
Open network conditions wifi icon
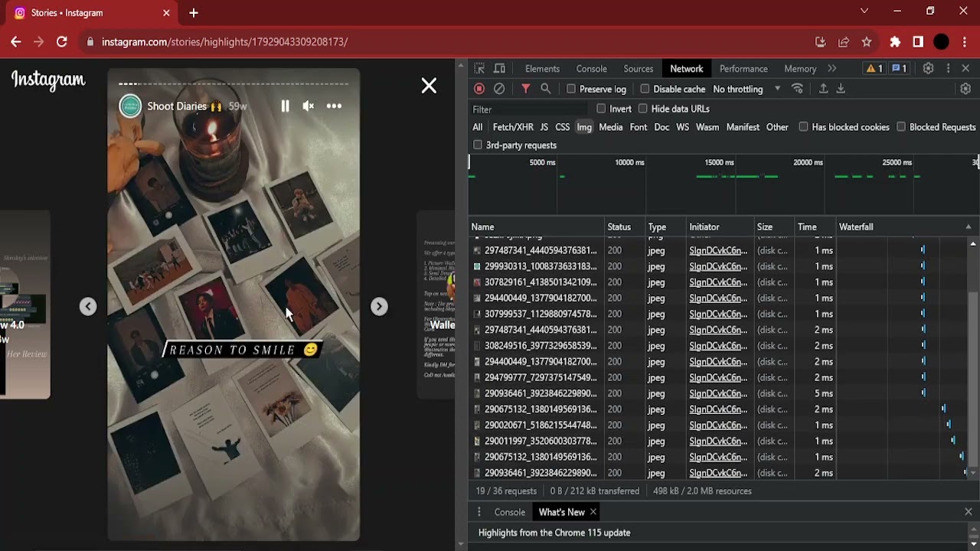pos(797,89)
